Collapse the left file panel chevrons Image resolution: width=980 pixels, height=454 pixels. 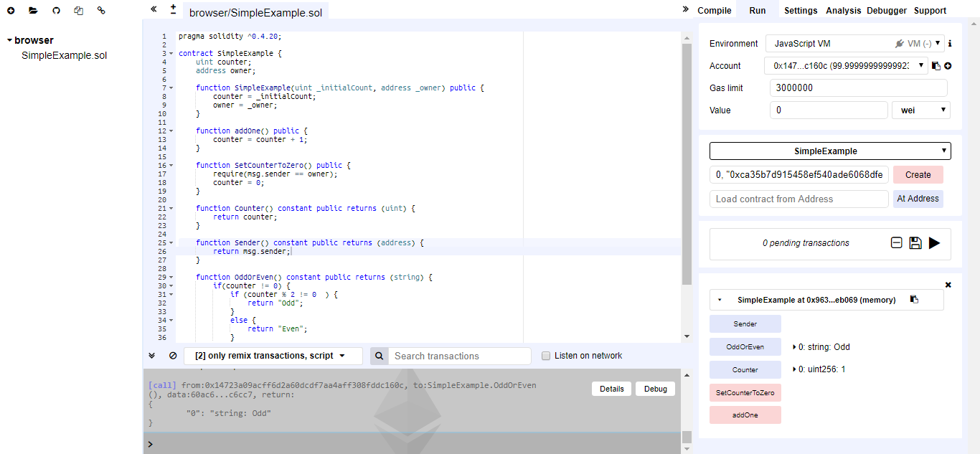(x=154, y=9)
